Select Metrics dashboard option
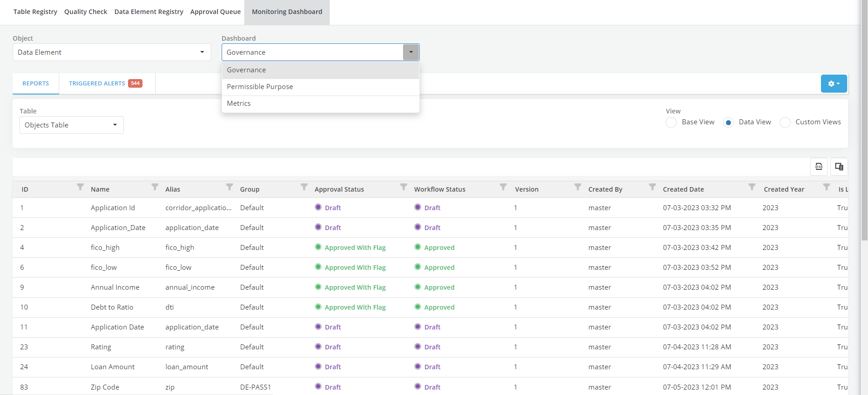The image size is (868, 395). coord(239,103)
